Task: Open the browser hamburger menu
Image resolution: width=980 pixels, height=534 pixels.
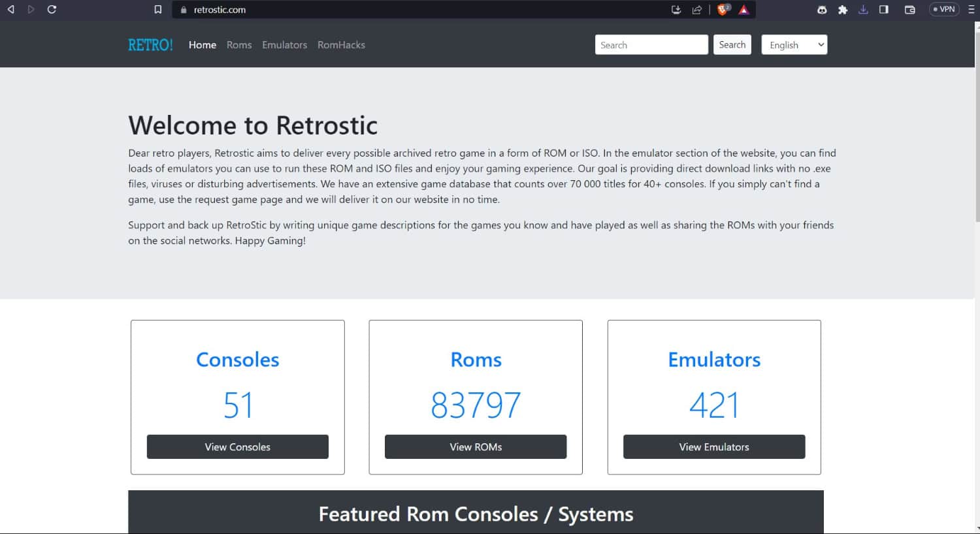Action: pyautogui.click(x=972, y=9)
